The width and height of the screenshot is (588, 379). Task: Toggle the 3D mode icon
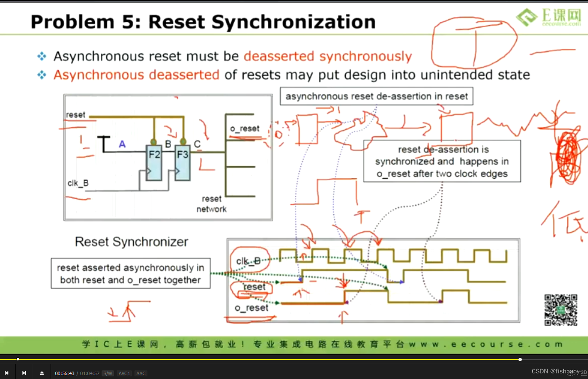click(583, 372)
